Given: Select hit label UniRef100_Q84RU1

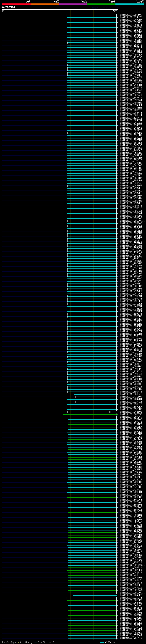Looking at the screenshot, I should [x=131, y=42].
